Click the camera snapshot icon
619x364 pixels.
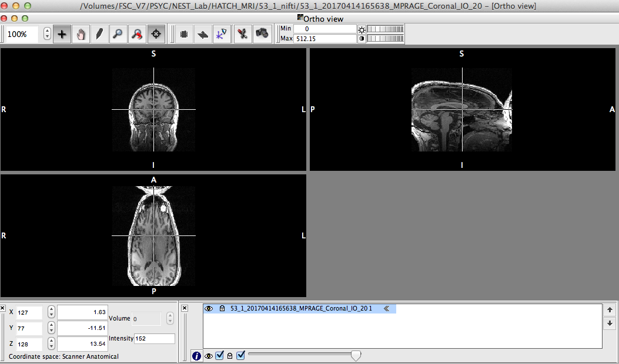click(x=262, y=34)
